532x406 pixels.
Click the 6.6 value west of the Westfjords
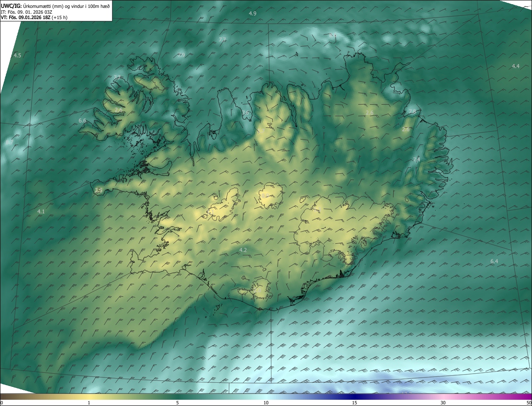click(x=82, y=121)
